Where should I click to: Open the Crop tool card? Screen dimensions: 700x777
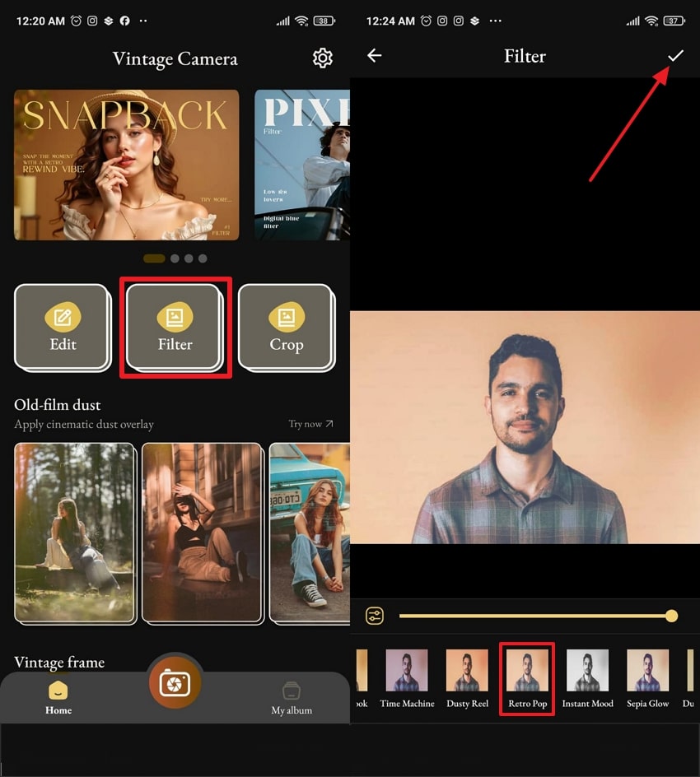[287, 328]
